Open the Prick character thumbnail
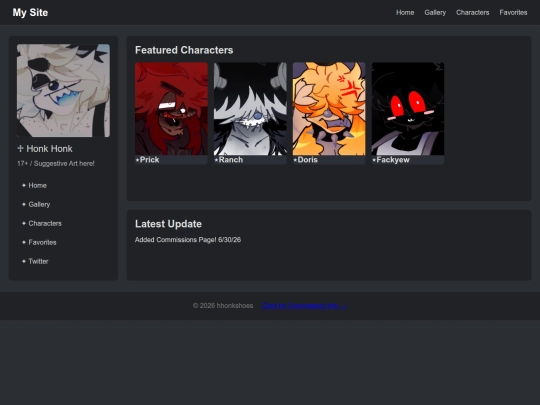The height and width of the screenshot is (405, 540). point(171,108)
